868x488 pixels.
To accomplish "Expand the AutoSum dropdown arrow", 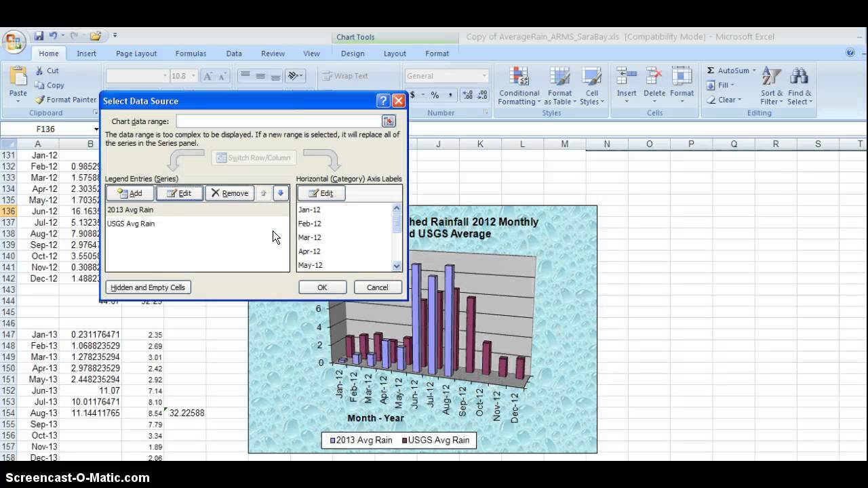I will [x=753, y=70].
